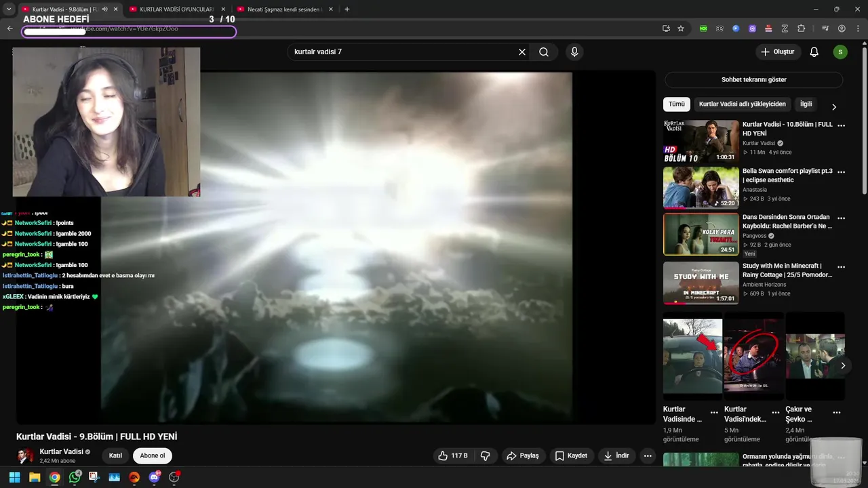
Task: Click Sohbet tekrarını göster button
Action: click(x=754, y=80)
